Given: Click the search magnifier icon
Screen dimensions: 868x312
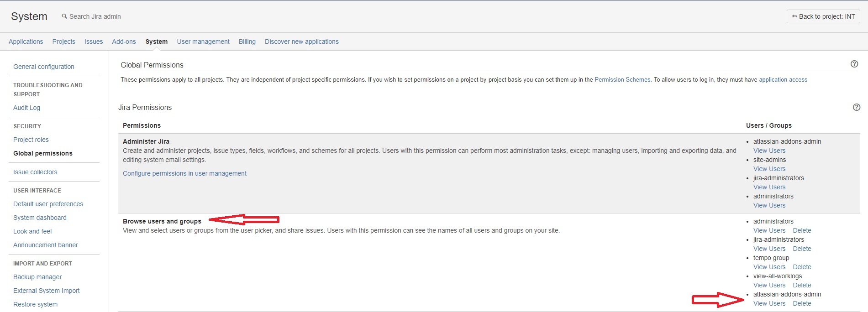Looking at the screenshot, I should point(64,16).
